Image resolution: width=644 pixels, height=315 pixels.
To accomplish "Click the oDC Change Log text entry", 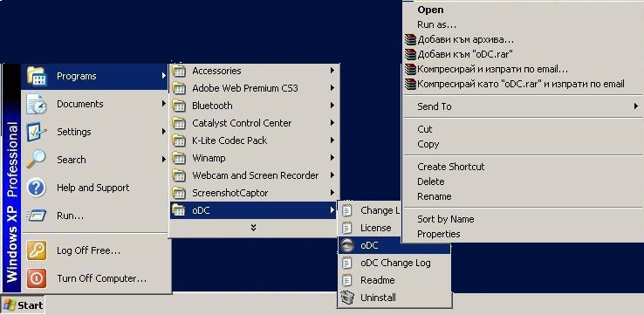I will click(395, 263).
